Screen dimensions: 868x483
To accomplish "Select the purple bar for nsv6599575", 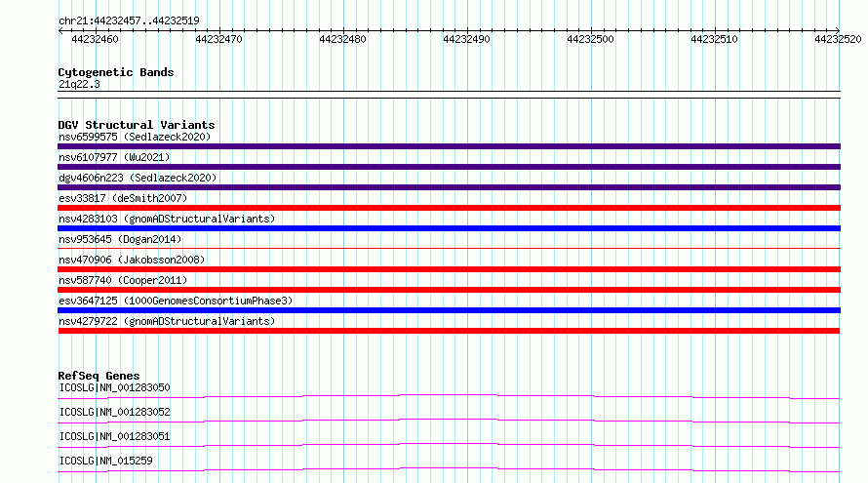I will [x=449, y=146].
